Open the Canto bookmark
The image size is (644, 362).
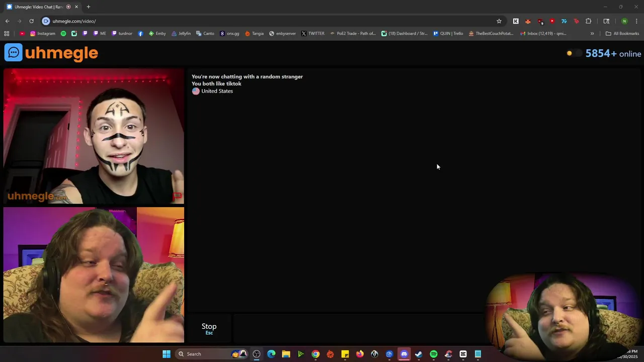pos(205,34)
